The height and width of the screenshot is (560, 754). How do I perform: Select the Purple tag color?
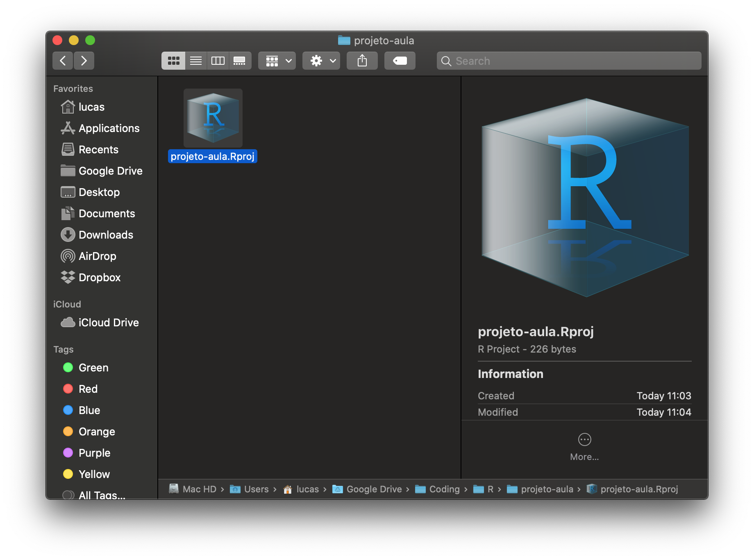tap(94, 453)
